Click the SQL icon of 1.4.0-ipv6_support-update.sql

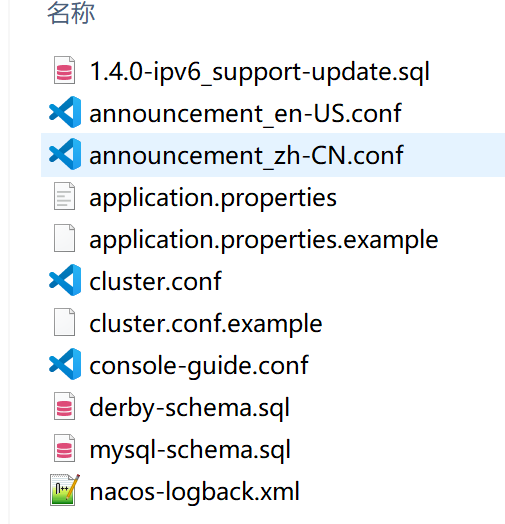coord(65,70)
